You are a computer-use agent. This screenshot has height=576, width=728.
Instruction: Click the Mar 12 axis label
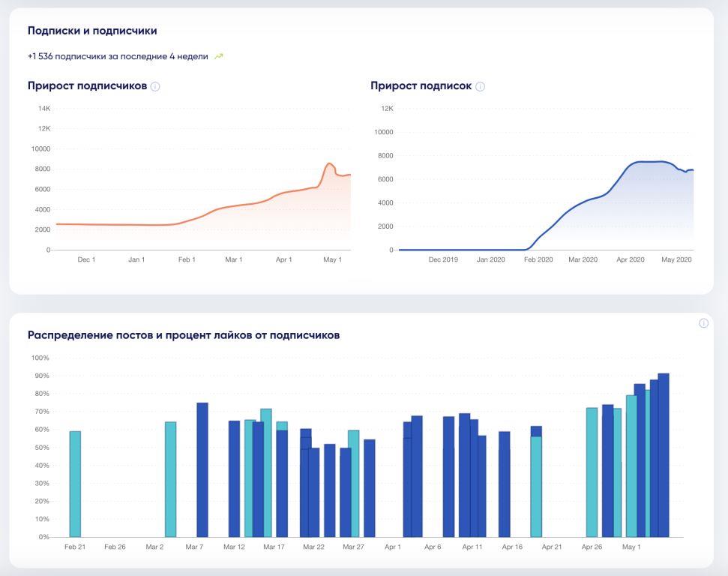coord(234,547)
